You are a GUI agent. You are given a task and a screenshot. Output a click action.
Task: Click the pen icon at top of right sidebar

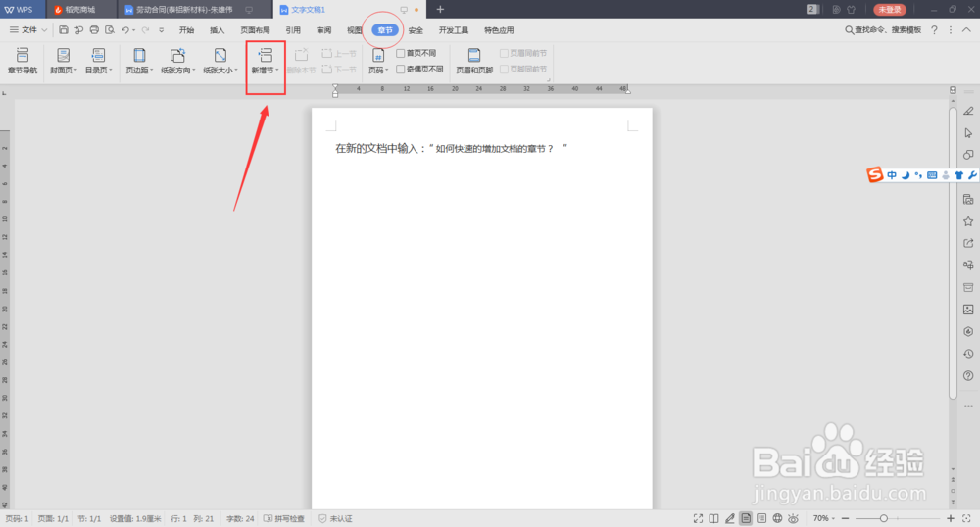click(968, 111)
